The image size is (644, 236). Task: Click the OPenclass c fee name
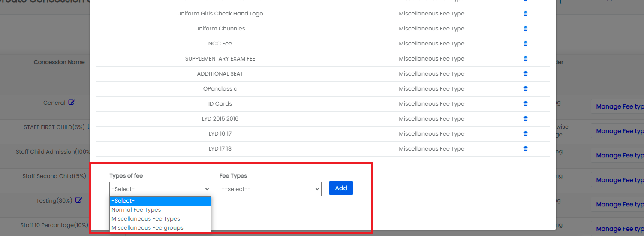(x=220, y=89)
